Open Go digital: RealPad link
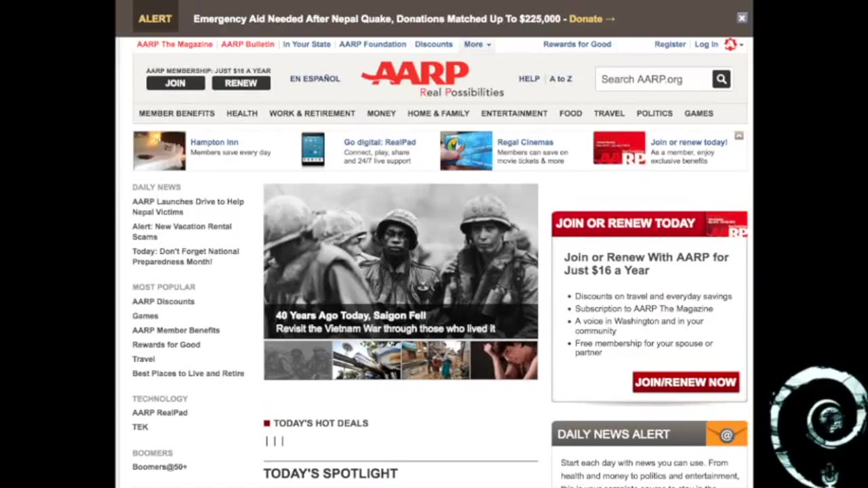 tap(380, 142)
